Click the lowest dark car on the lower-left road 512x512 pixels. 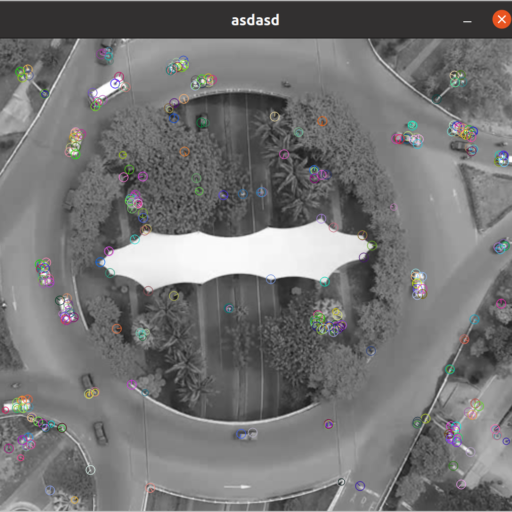click(x=100, y=433)
